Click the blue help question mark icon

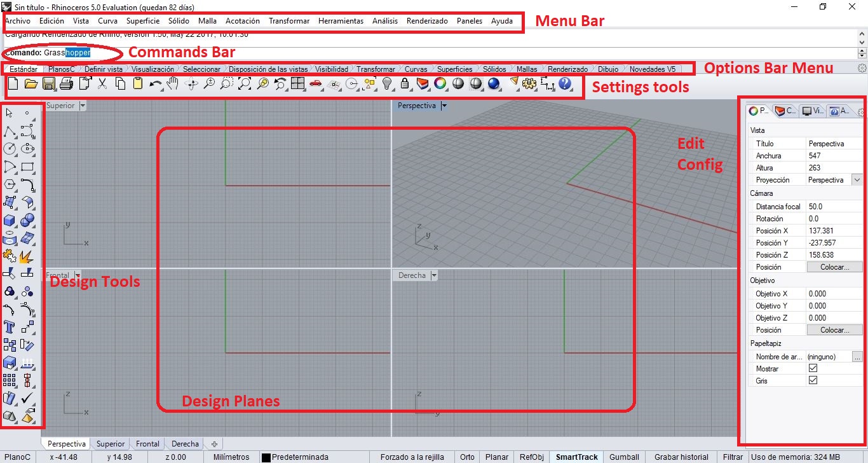click(565, 83)
